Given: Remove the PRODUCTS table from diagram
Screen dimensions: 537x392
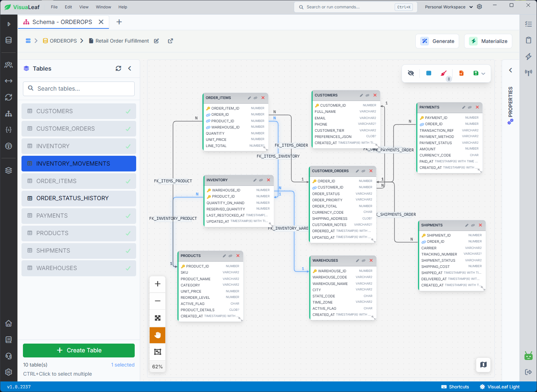Looking at the screenshot, I should (x=238, y=256).
